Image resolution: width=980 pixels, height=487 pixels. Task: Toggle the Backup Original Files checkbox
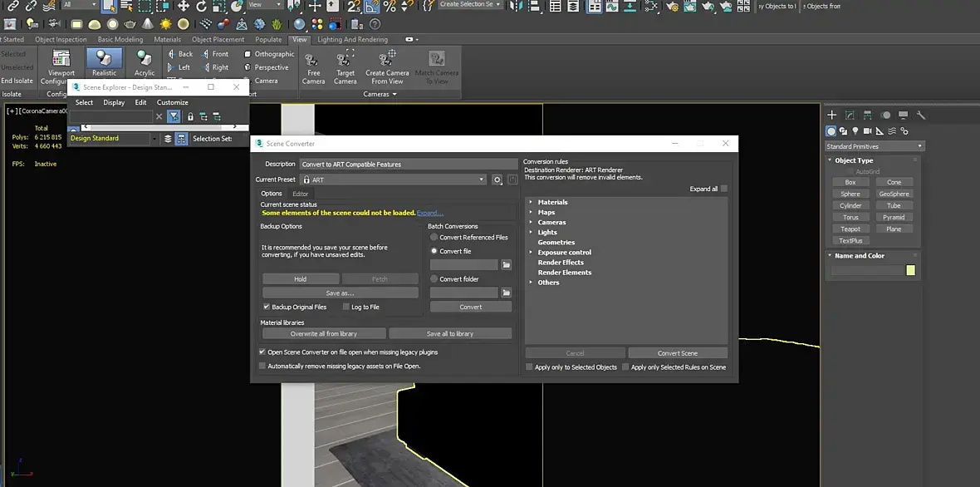(x=267, y=307)
